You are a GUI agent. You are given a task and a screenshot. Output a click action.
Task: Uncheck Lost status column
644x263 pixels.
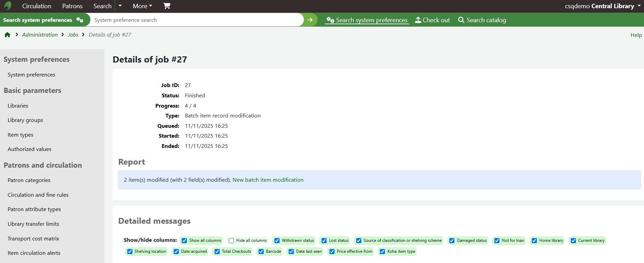click(x=324, y=240)
